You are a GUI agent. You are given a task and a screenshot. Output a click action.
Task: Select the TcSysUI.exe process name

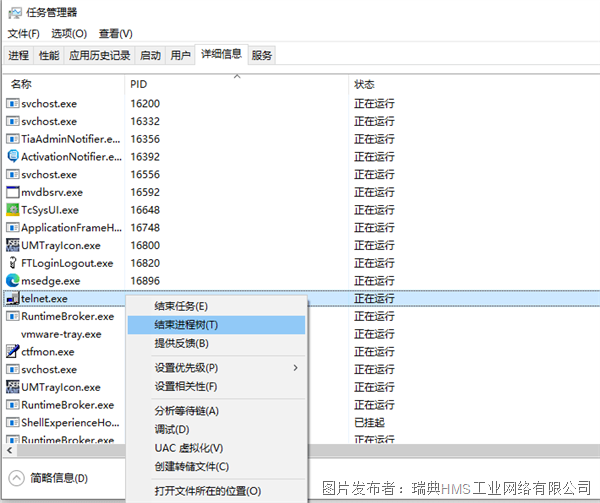(x=50, y=210)
